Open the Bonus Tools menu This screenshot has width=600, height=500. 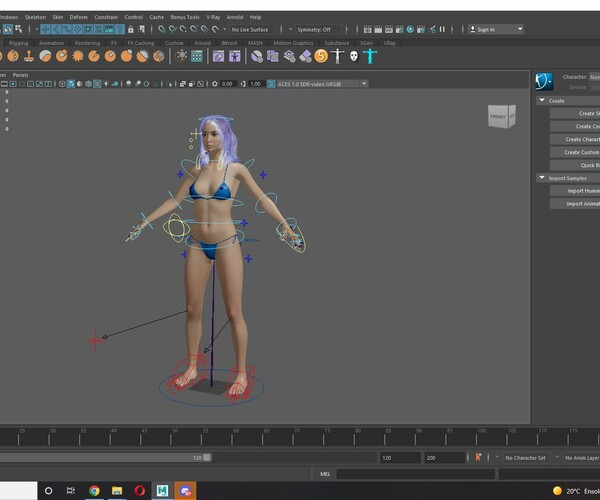tap(185, 17)
